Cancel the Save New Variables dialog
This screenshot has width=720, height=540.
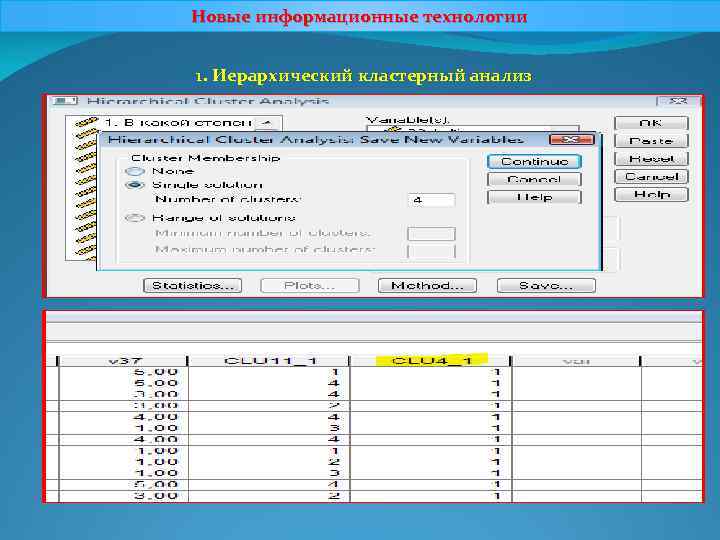[x=534, y=179]
